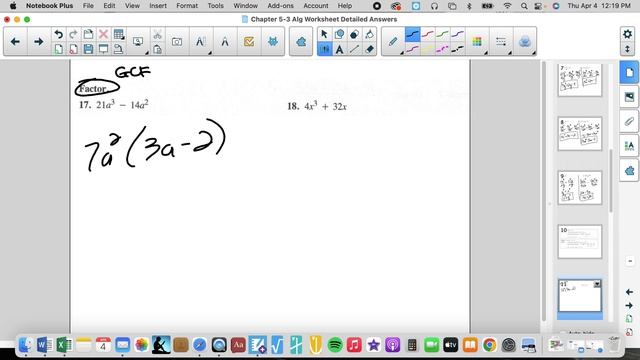
Task: Open the Add-ons menu
Action: tap(280, 6)
